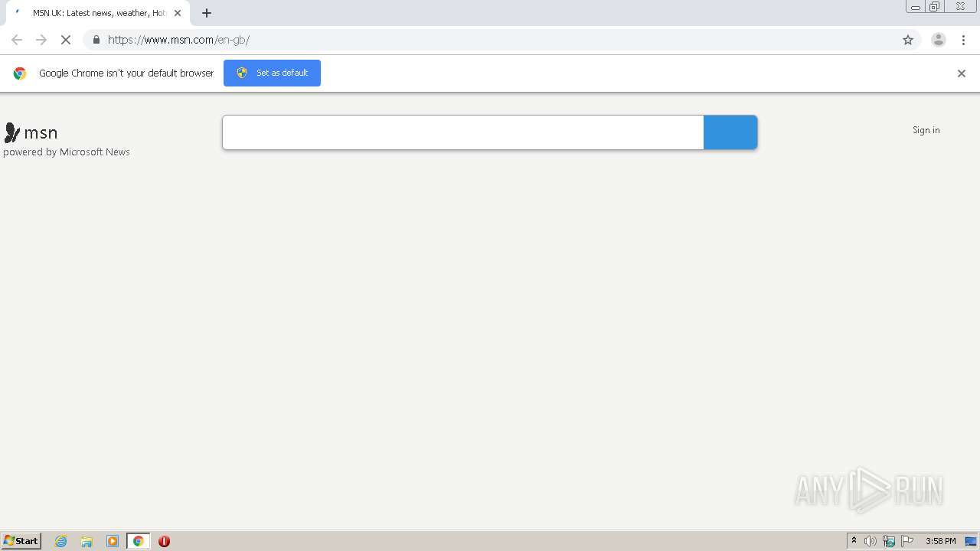This screenshot has width=980, height=551.
Task: Restore down the Chrome window
Action: pyautogui.click(x=934, y=7)
